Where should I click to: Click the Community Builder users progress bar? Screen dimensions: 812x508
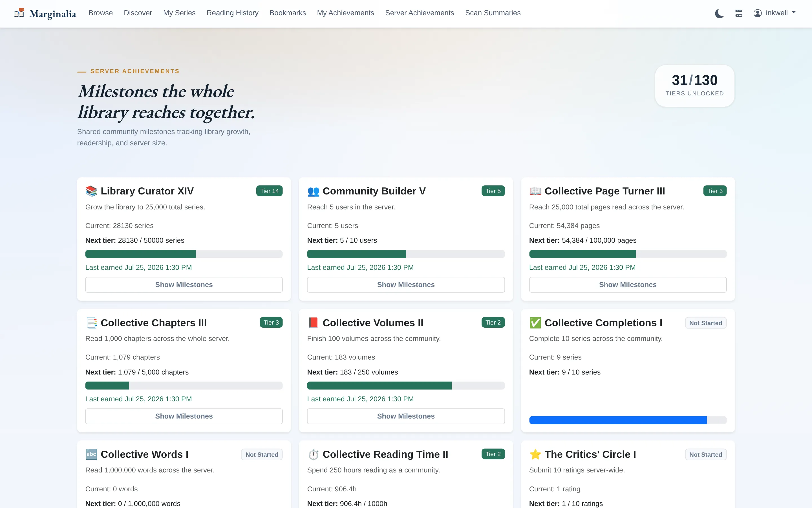click(x=406, y=254)
